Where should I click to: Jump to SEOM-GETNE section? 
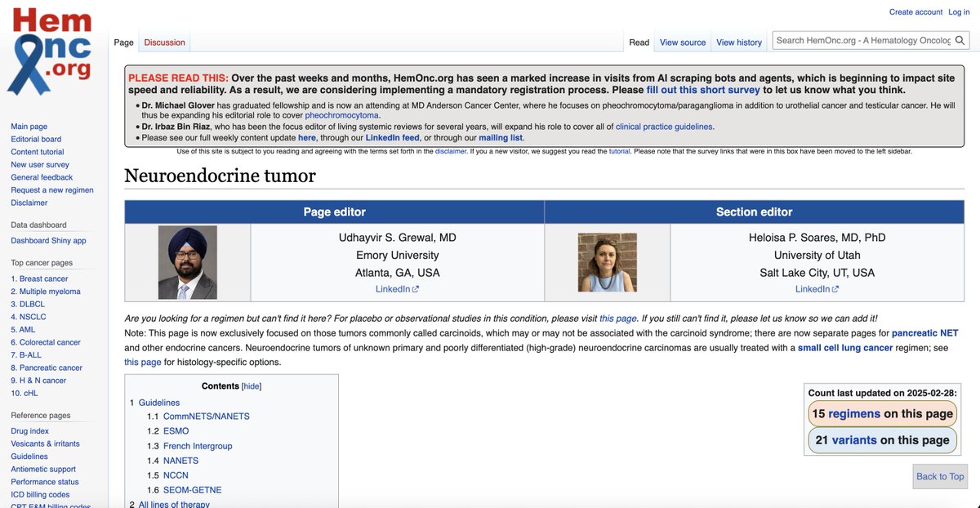[192, 490]
